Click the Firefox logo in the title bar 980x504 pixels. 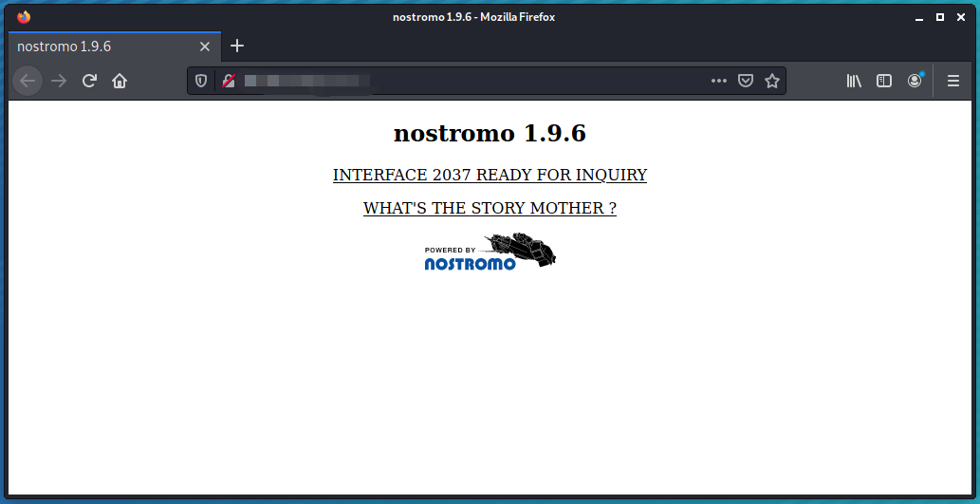coord(24,17)
